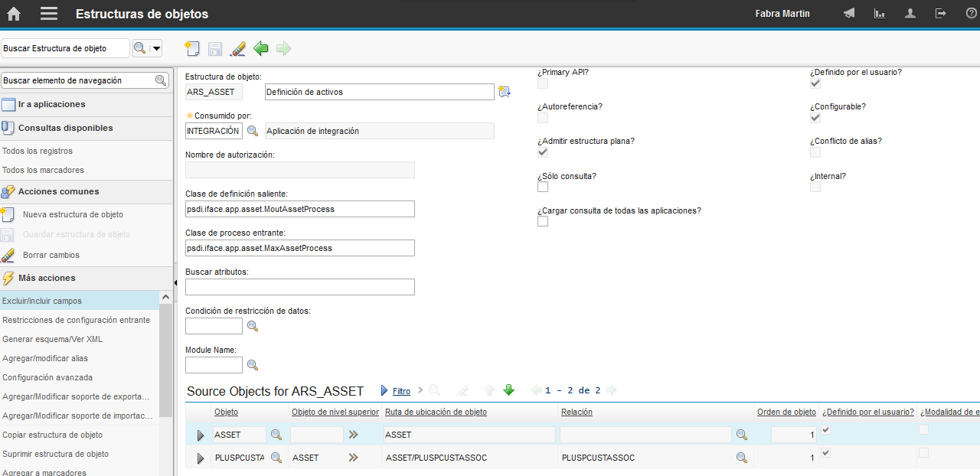980x476 pixels.
Task: Open detail menu chevrons in ASSET row
Action: [354, 435]
